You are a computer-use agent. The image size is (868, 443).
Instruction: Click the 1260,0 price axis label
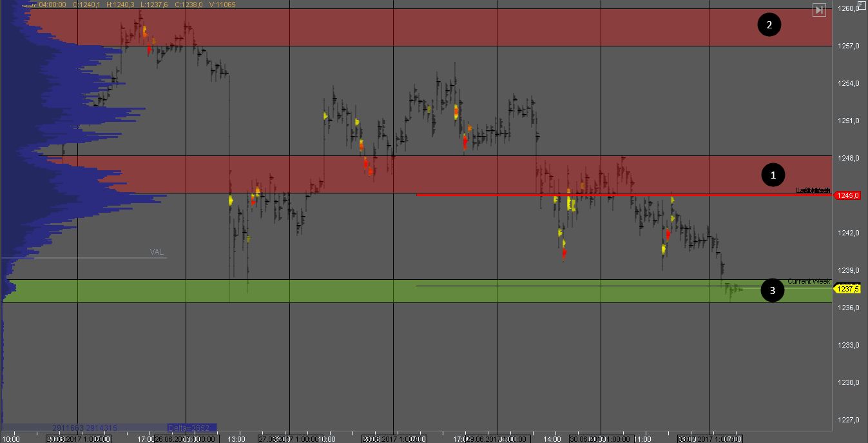(x=849, y=8)
